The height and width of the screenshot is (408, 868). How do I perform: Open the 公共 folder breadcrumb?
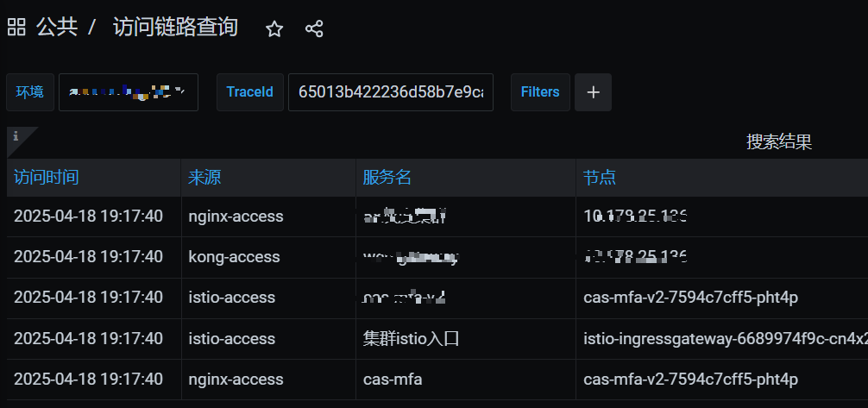[57, 27]
